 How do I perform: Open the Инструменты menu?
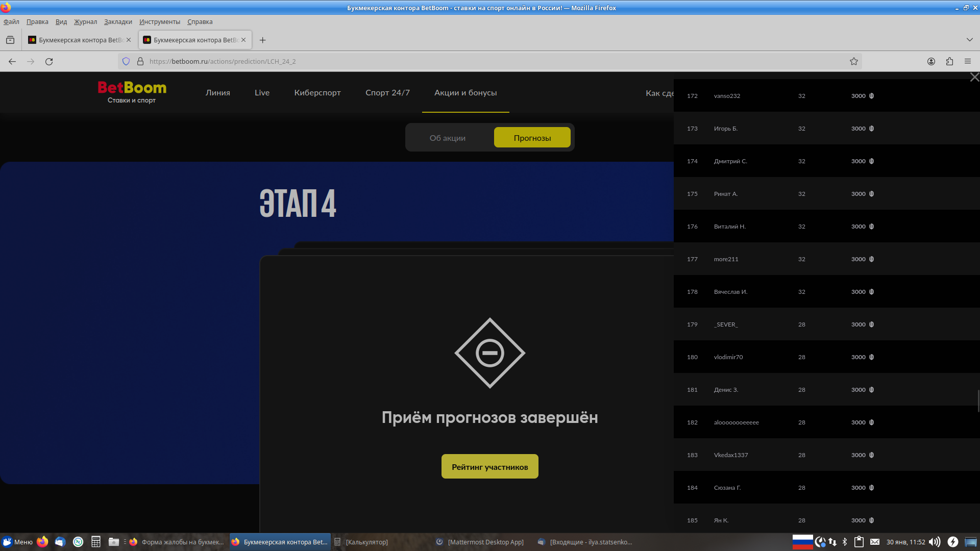159,21
